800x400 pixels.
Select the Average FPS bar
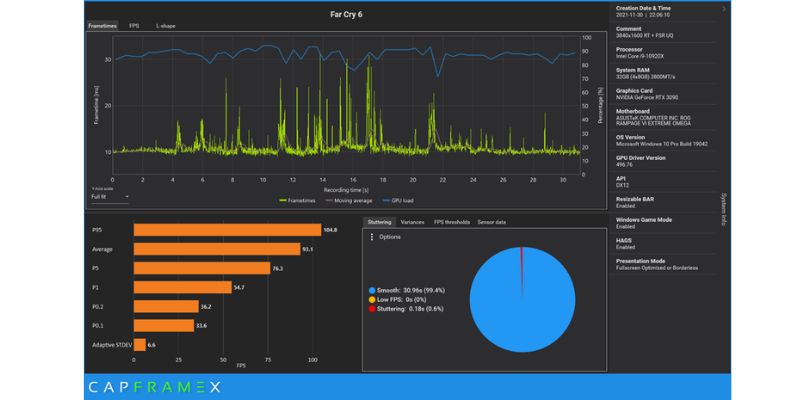pos(217,249)
